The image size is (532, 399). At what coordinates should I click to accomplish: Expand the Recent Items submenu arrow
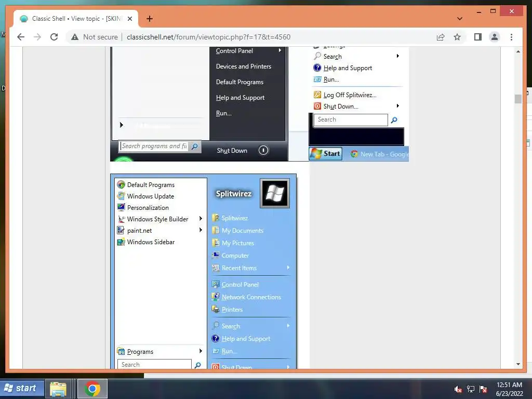click(288, 268)
